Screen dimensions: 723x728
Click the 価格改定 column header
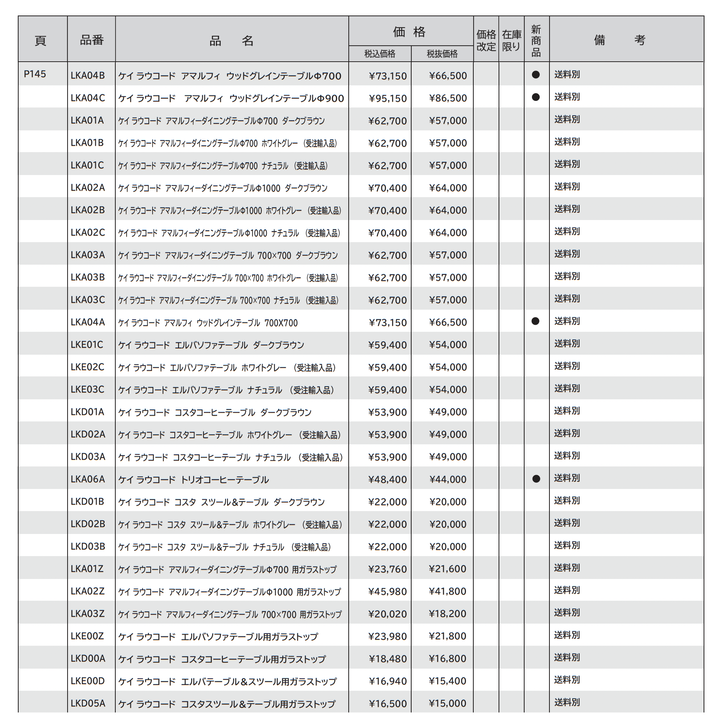tap(486, 40)
